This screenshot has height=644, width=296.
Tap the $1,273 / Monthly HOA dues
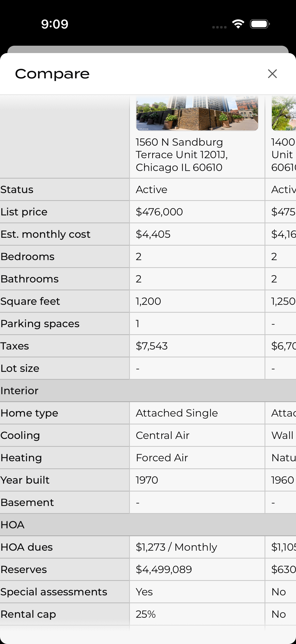pos(176,547)
